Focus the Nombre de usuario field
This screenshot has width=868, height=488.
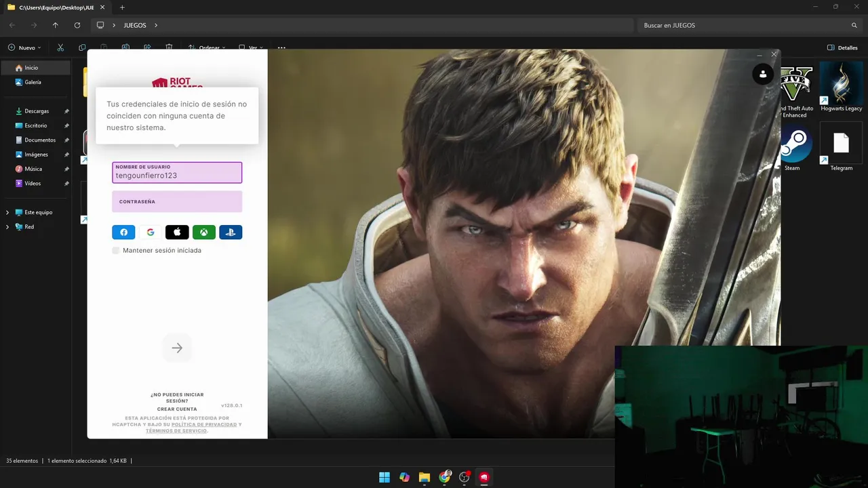[177, 172]
